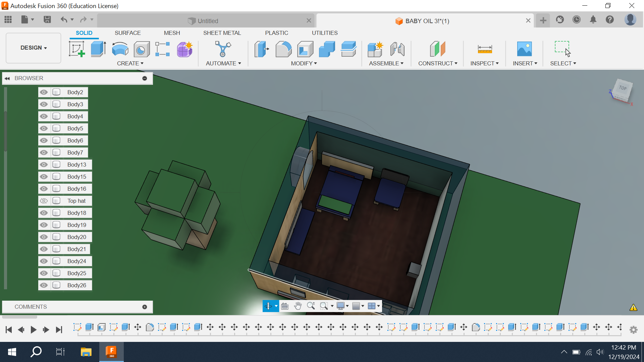Select Body16 in the browser
Screen dimensions: 644x362
[76, 189]
